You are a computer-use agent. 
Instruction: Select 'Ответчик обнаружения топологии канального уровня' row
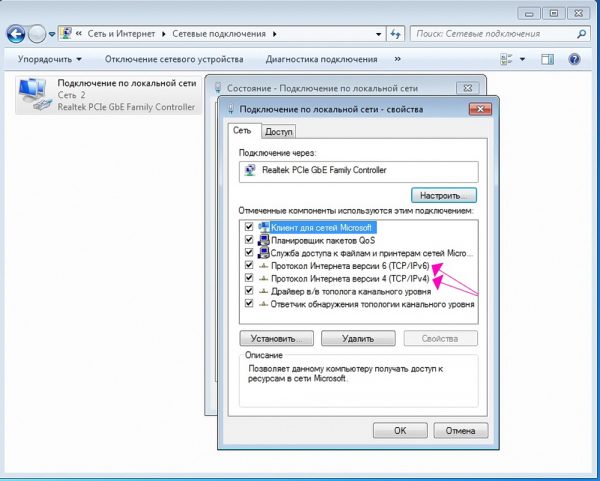pyautogui.click(x=372, y=304)
